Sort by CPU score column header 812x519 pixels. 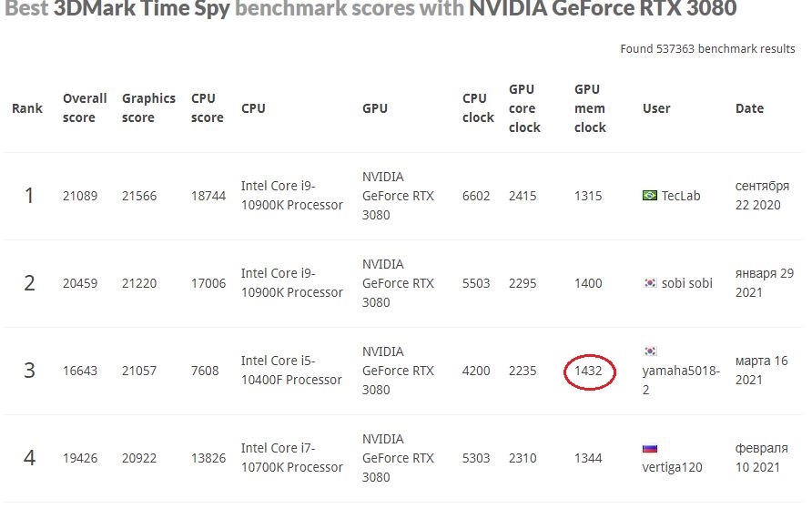click(207, 107)
